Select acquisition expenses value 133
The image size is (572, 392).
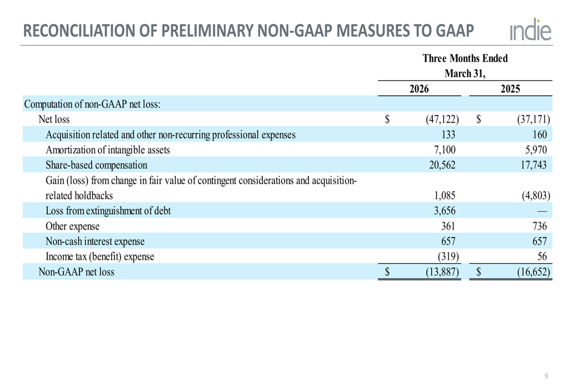[x=448, y=134]
